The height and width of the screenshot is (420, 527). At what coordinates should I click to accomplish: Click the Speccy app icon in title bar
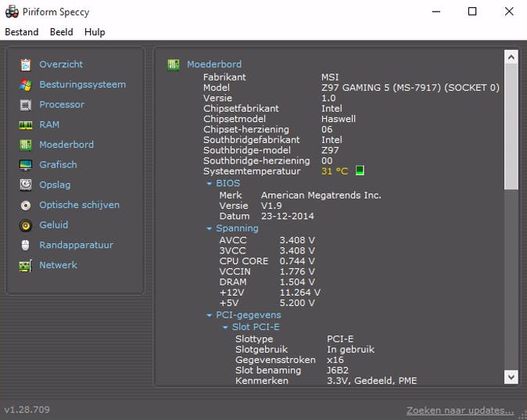(x=12, y=12)
